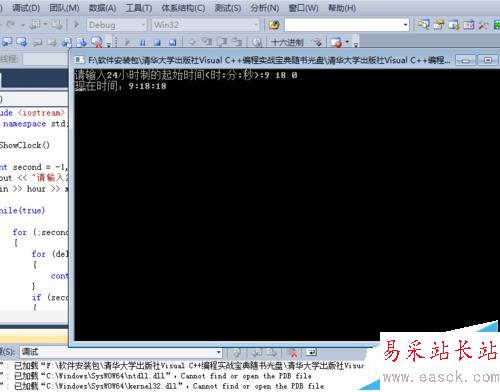
Task: Click the step into icon
Action: [207, 42]
